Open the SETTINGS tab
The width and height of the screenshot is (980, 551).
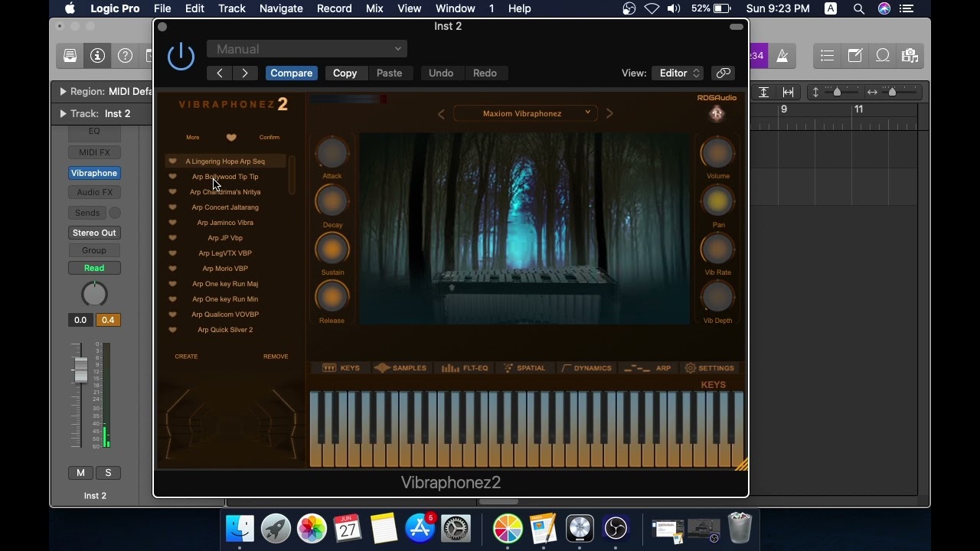(x=710, y=368)
